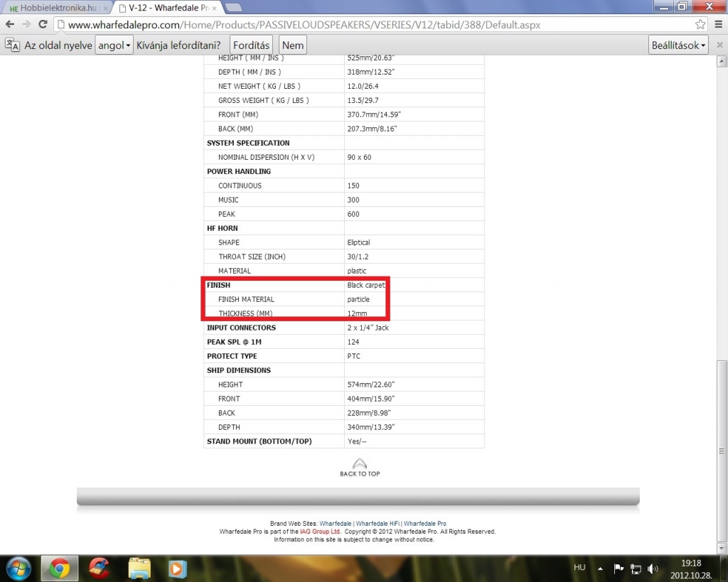This screenshot has width=728, height=582.
Task: Click the 'THROAT SIZE (INCH)' label
Action: [252, 257]
